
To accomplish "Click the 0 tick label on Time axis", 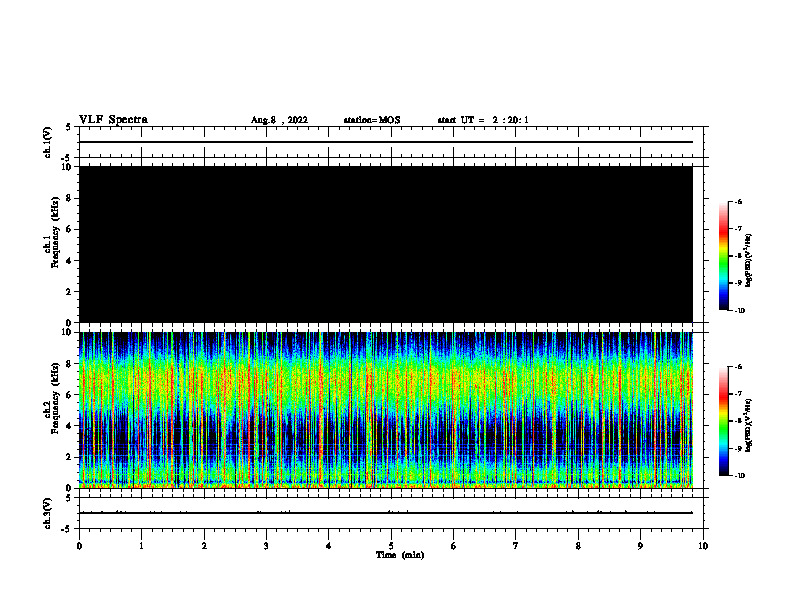I will pyautogui.click(x=79, y=546).
